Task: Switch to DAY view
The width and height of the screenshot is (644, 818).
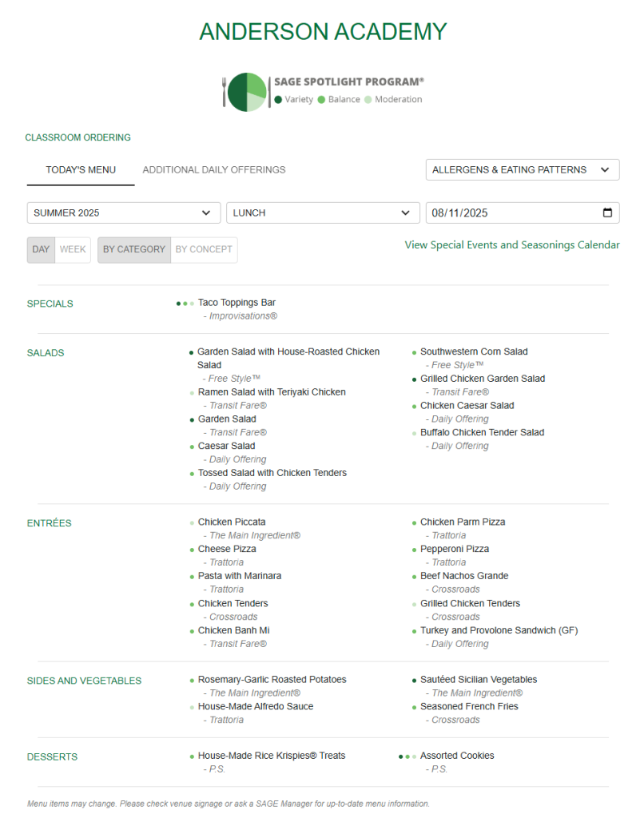Action: pyautogui.click(x=41, y=249)
